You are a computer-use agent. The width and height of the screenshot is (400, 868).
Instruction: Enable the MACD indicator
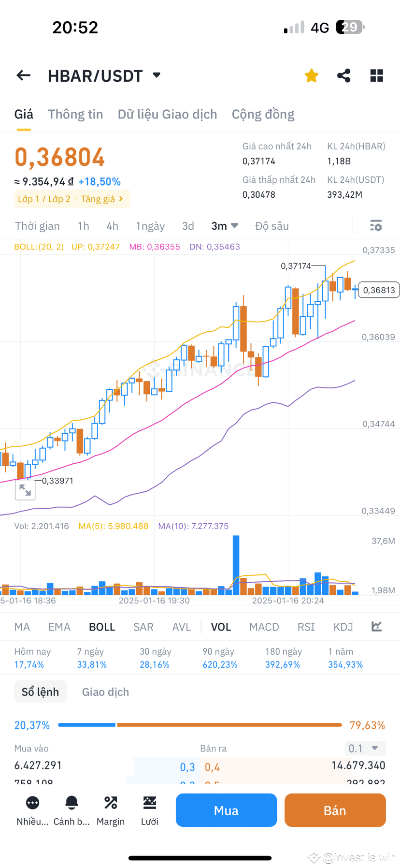(264, 626)
